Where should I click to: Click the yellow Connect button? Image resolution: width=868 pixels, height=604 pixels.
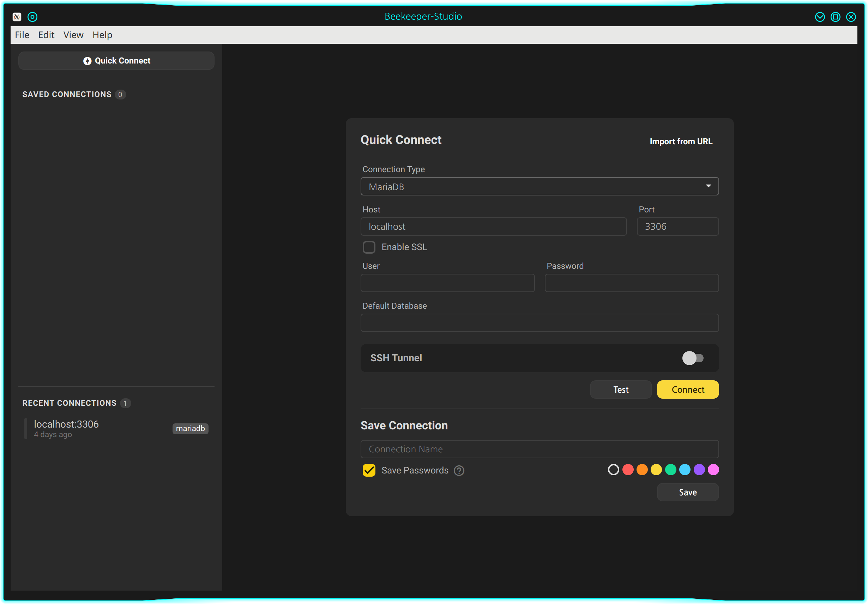[688, 389]
